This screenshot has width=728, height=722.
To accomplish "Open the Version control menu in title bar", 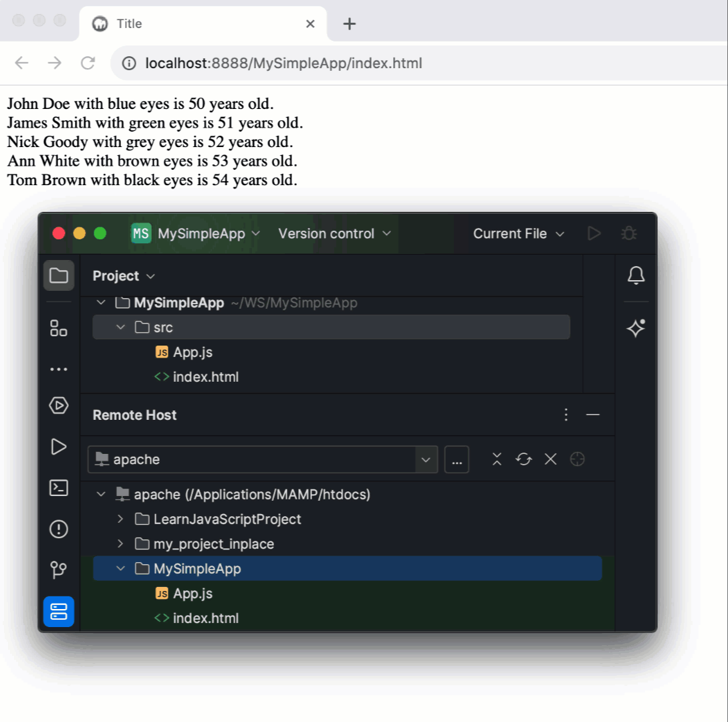I will 332,233.
